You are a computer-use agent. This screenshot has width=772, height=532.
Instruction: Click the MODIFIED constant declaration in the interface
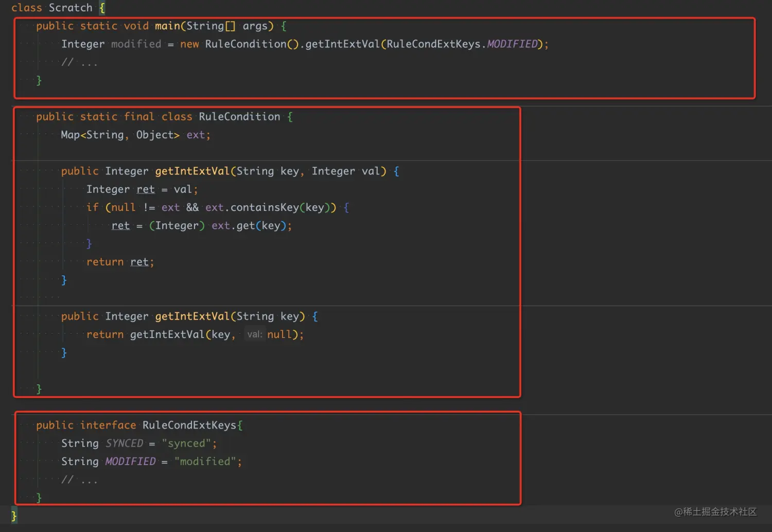click(130, 462)
